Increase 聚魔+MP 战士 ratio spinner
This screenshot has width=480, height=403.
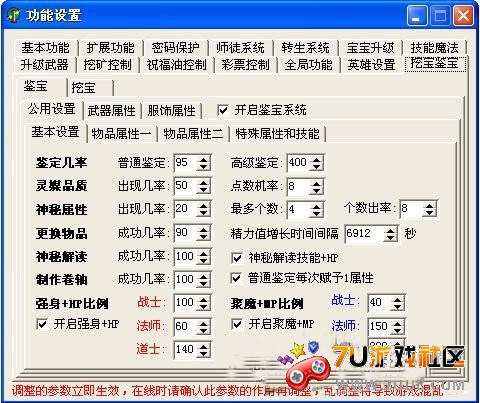(x=397, y=299)
